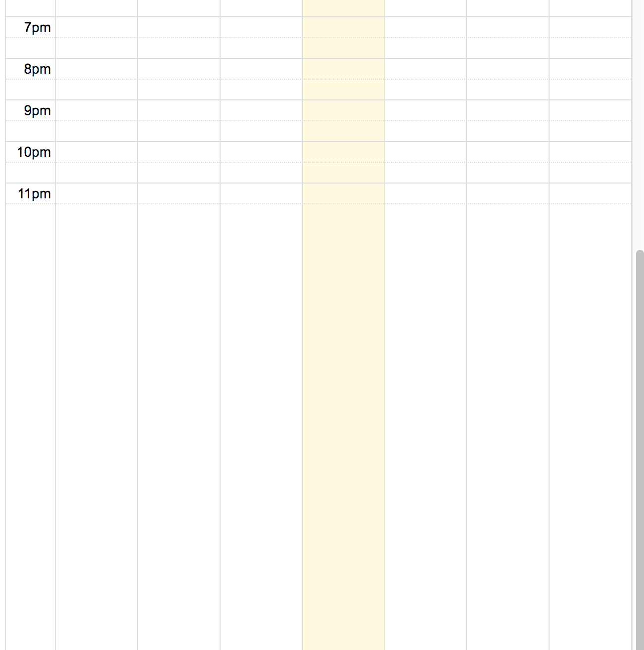Select the 10pm time label
644x650 pixels.
(x=33, y=152)
